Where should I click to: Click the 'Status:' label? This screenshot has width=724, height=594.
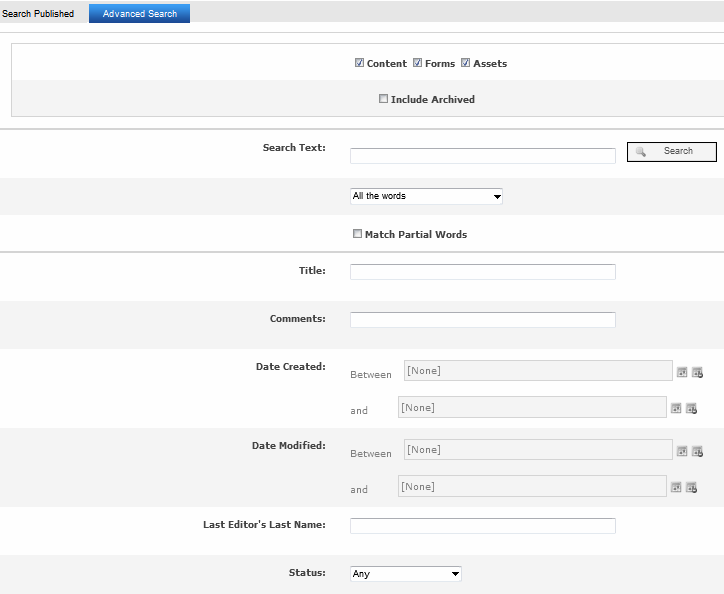pyautogui.click(x=307, y=573)
